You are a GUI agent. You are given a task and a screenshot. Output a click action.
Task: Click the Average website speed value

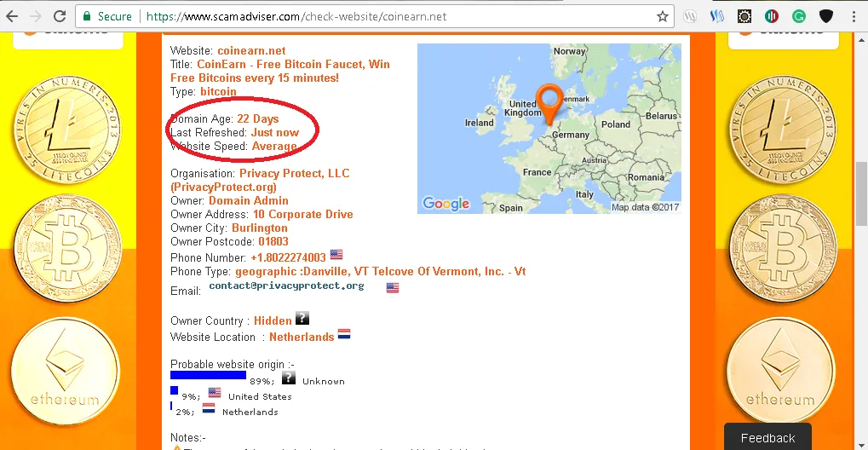(x=274, y=147)
